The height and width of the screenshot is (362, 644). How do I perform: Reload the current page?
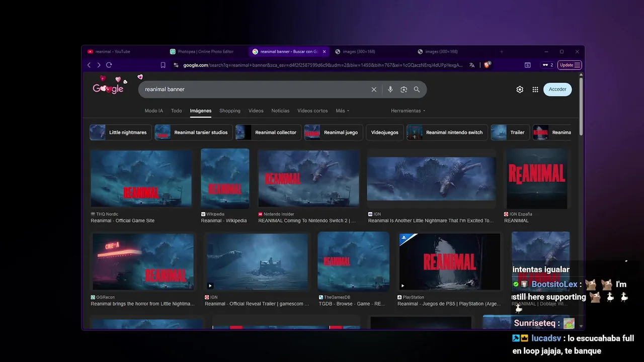click(109, 65)
